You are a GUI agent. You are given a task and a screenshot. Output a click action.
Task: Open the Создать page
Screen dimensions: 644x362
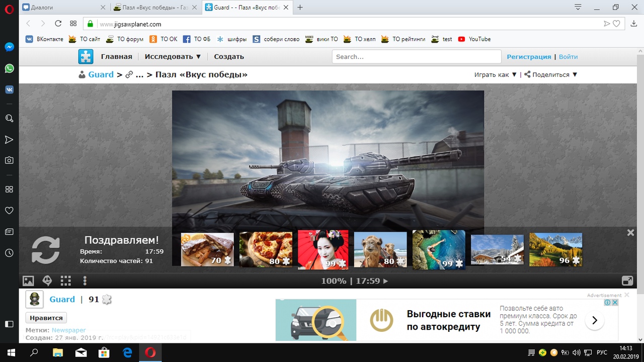click(x=229, y=56)
